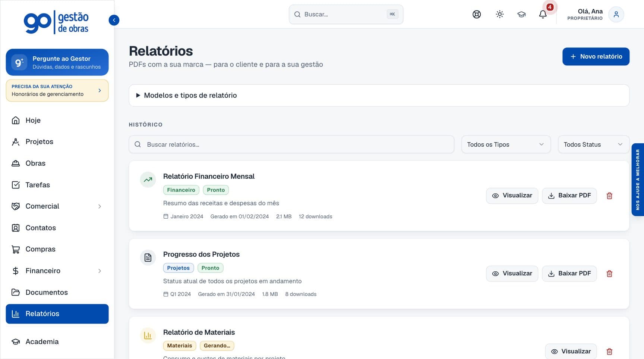Click the gestão de obras logo
644x359 pixels.
56,22
